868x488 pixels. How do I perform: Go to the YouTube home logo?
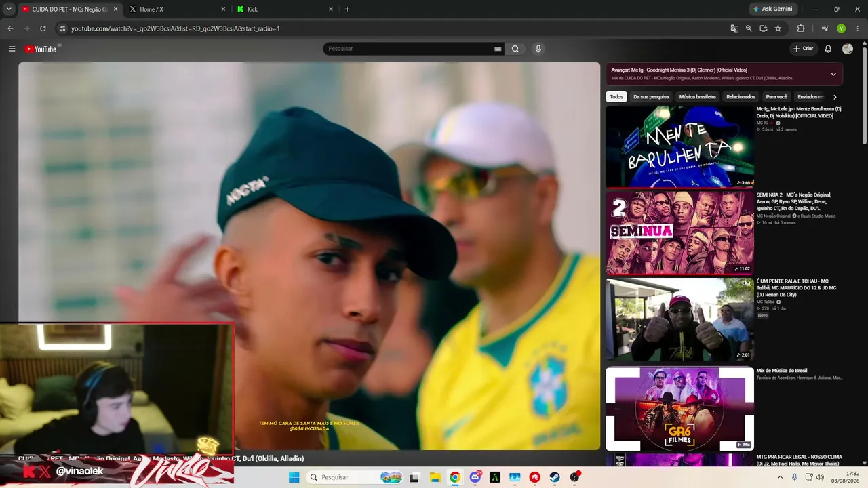41,49
